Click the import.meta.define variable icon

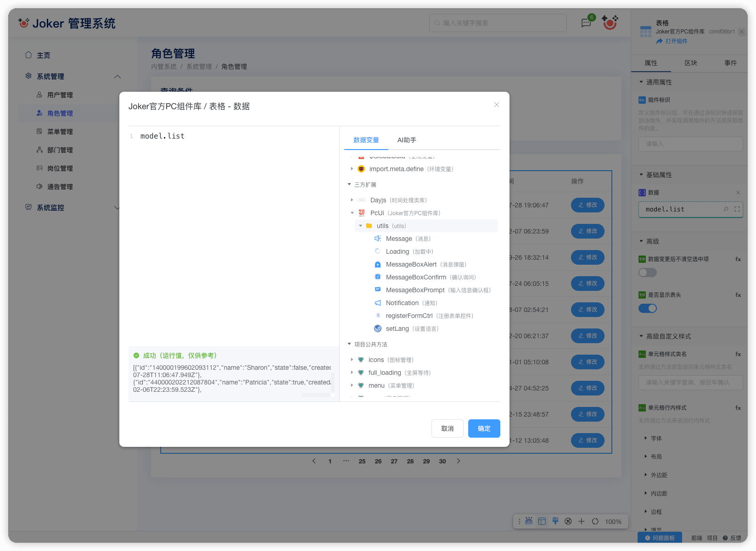tap(361, 169)
